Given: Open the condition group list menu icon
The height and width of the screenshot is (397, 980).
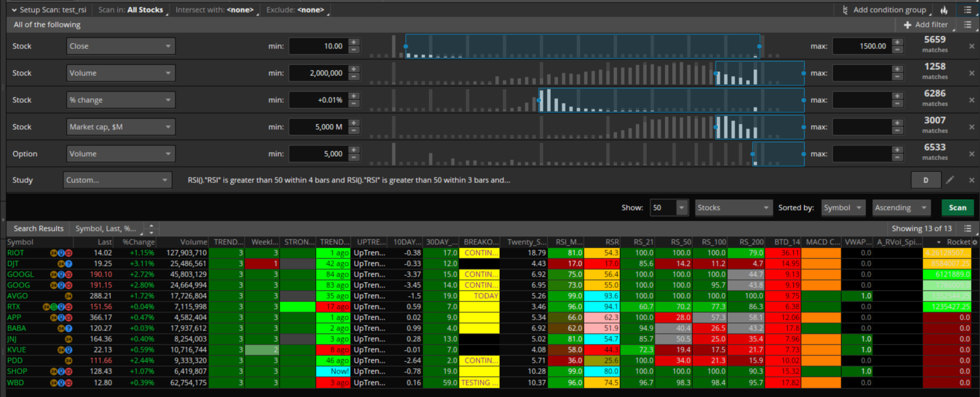Looking at the screenshot, I should click(968, 24).
